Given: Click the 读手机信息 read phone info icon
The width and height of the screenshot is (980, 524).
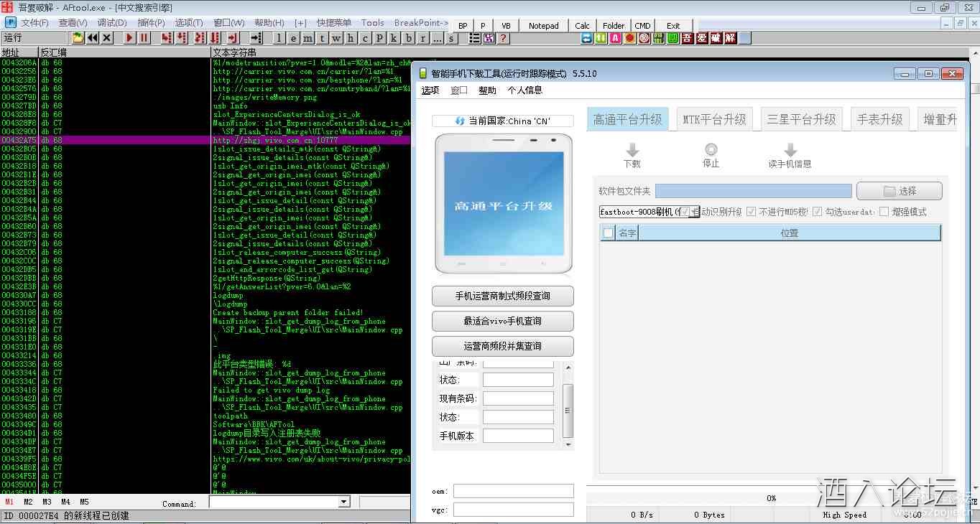Looking at the screenshot, I should [790, 150].
